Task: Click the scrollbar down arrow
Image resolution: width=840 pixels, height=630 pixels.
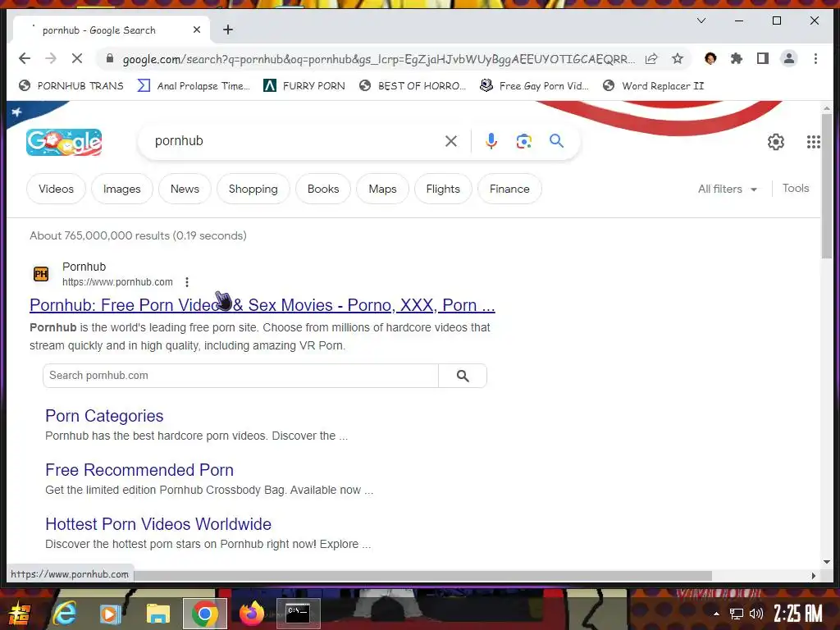Action: pos(827,561)
